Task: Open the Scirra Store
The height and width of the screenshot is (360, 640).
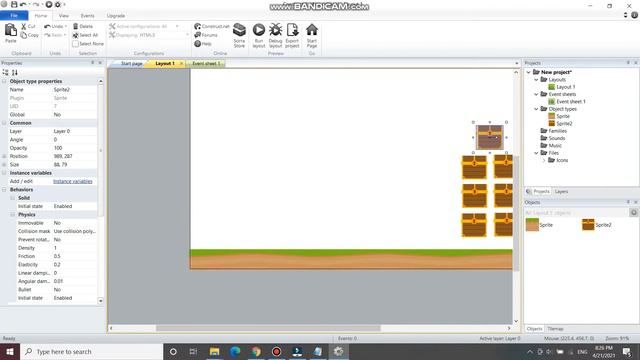Action: (x=239, y=36)
